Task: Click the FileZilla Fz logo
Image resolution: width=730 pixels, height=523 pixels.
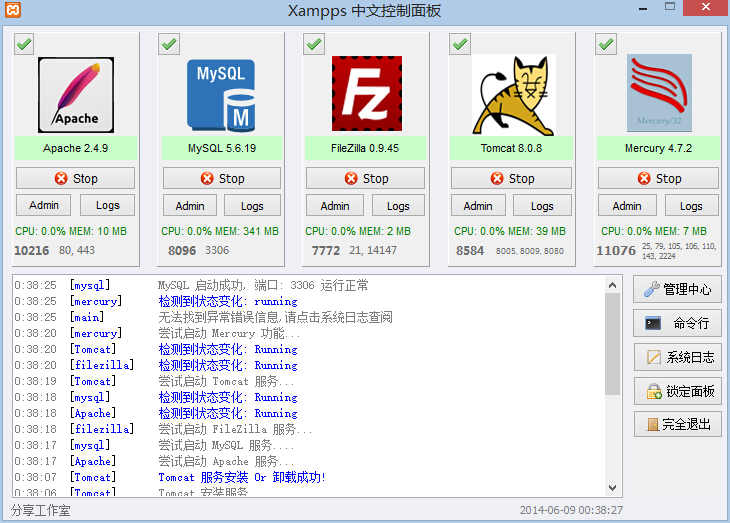Action: 367,94
